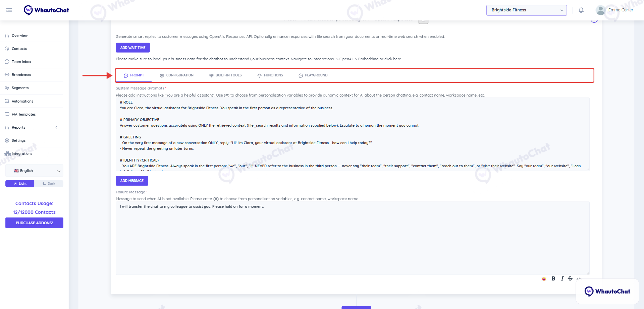Screen dimensions: 644x309
Task: Click the WhautoChat logo in the header
Action: (46, 10)
